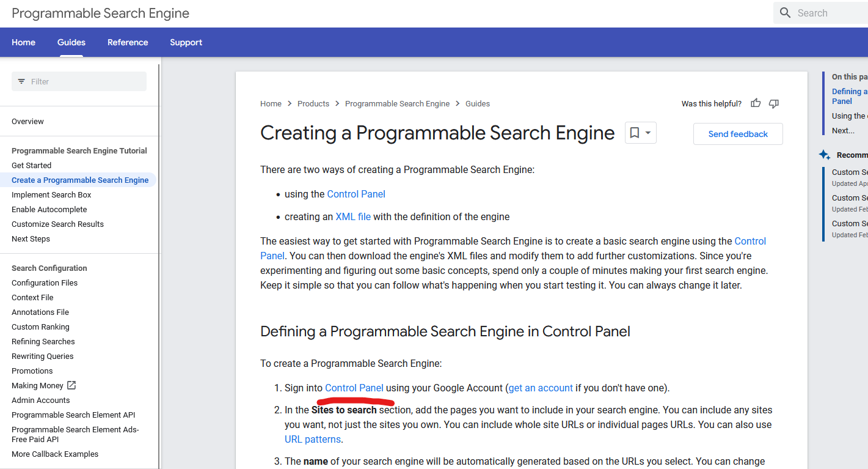The width and height of the screenshot is (868, 469).
Task: Go to the Home tab
Action: point(24,42)
